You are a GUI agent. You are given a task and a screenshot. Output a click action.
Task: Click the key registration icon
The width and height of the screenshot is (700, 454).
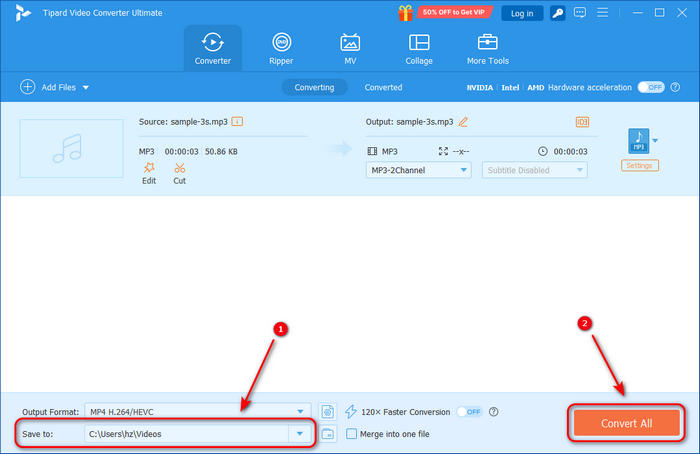[x=558, y=13]
